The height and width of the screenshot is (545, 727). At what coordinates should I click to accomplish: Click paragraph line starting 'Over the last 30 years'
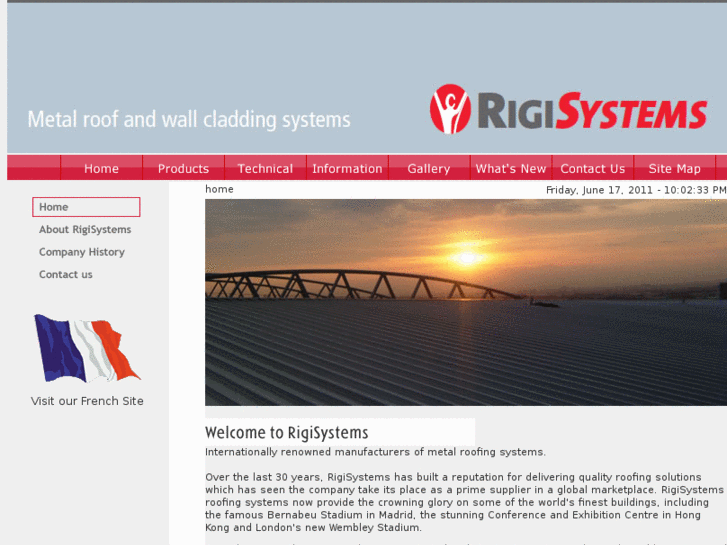pyautogui.click(x=453, y=477)
